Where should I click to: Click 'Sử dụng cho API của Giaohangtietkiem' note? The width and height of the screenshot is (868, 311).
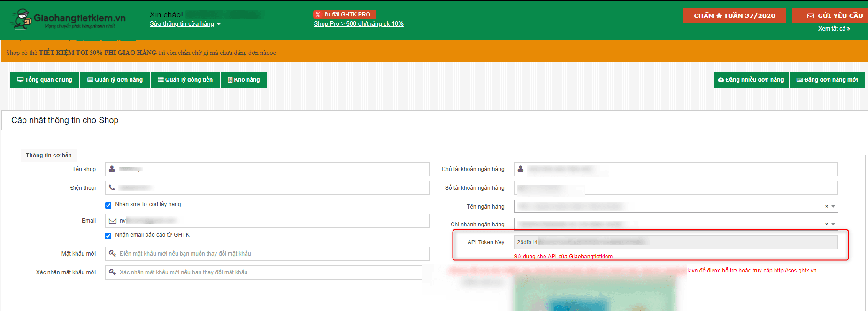point(563,257)
